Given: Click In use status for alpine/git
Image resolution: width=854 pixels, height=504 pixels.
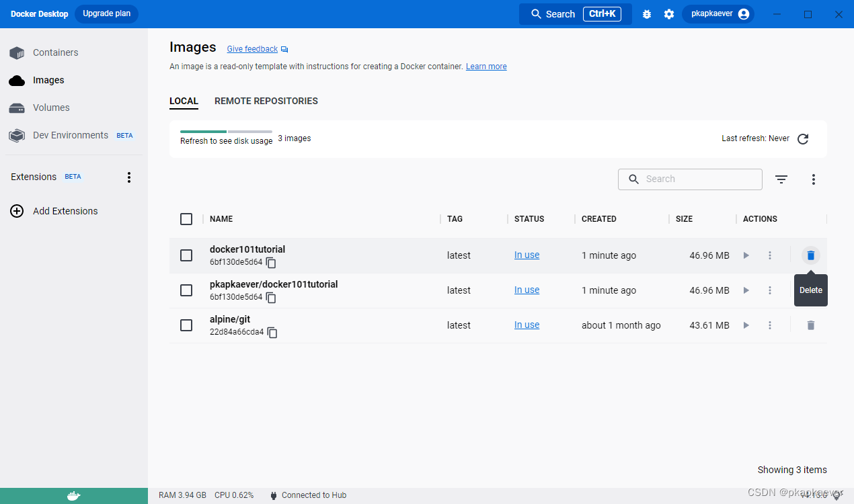Looking at the screenshot, I should (x=527, y=325).
